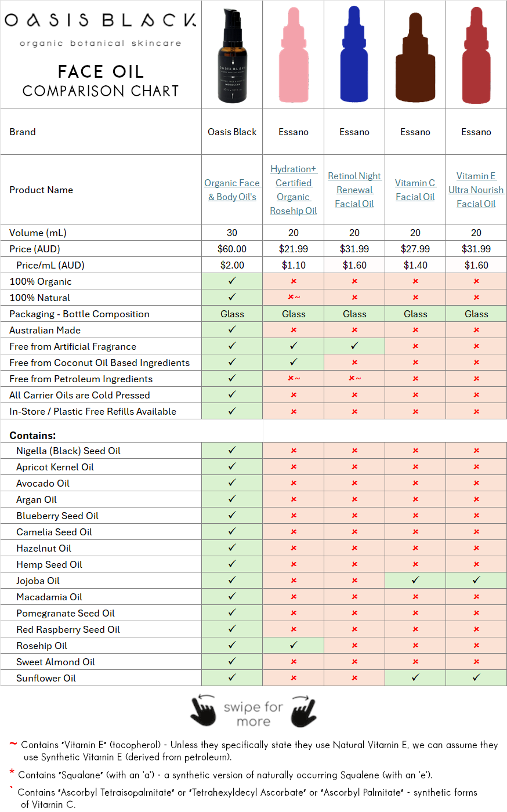Click Sunflower Oil checkmark under Vitamin E column

(x=476, y=678)
